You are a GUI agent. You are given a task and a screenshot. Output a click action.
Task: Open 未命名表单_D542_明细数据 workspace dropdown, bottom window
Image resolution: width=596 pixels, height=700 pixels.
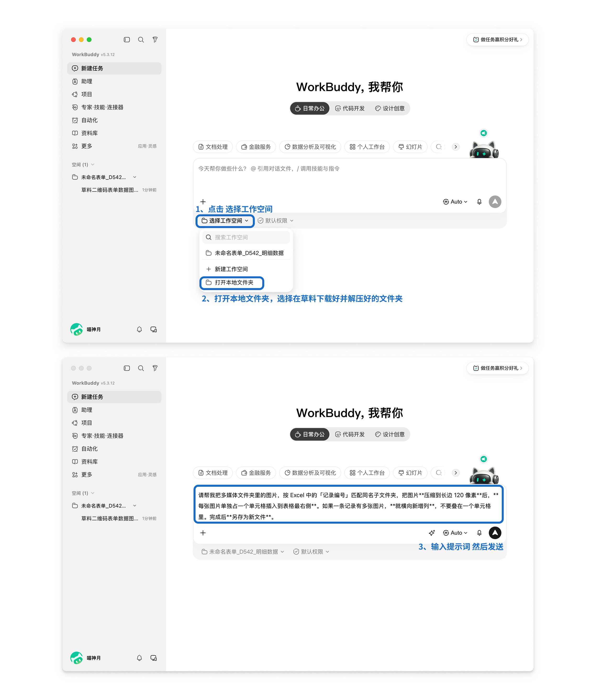[x=243, y=552]
